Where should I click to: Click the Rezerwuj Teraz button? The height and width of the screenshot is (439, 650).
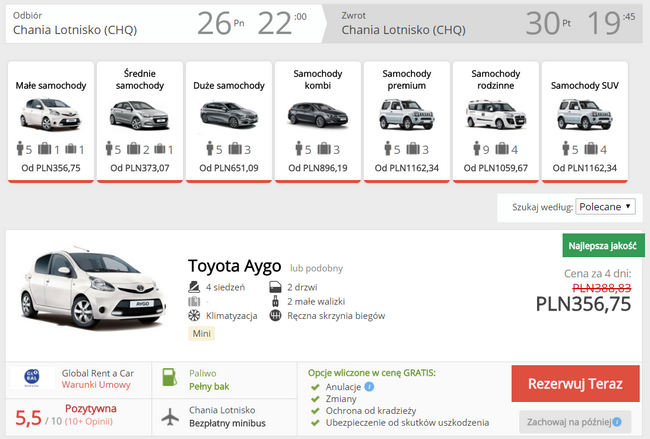click(x=577, y=384)
